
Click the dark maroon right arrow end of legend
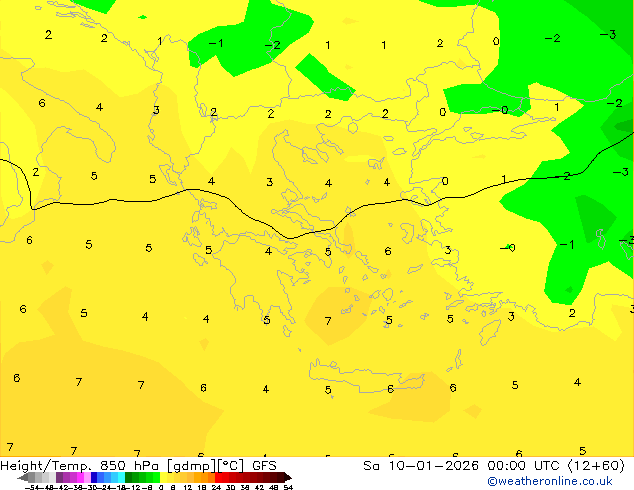tap(288, 477)
